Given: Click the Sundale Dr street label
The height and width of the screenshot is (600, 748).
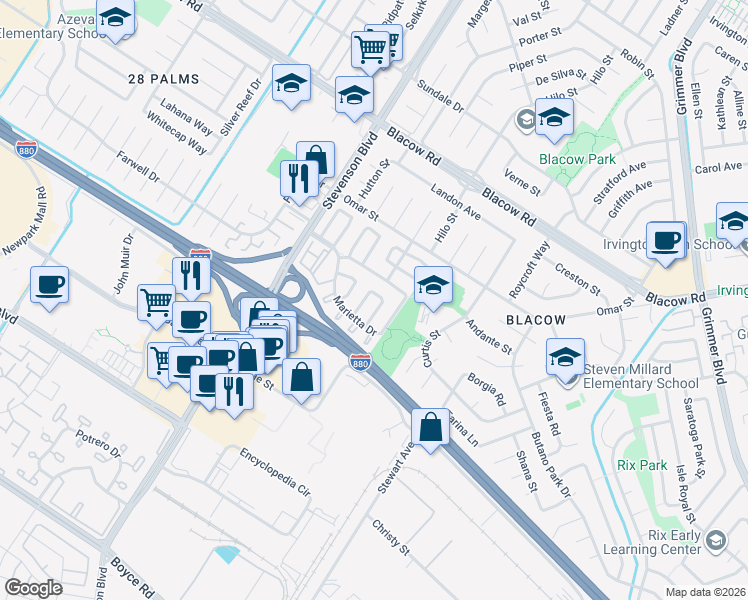Looking at the screenshot, I should pyautogui.click(x=440, y=96).
